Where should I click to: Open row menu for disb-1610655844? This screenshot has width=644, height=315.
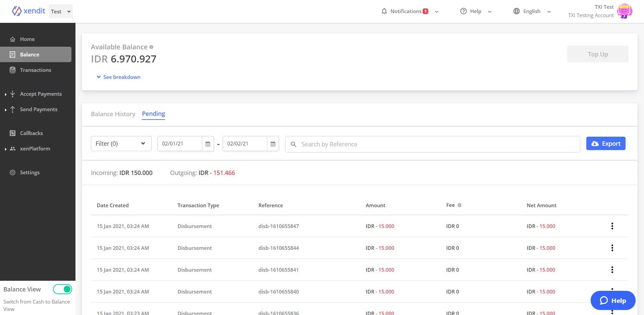612,248
